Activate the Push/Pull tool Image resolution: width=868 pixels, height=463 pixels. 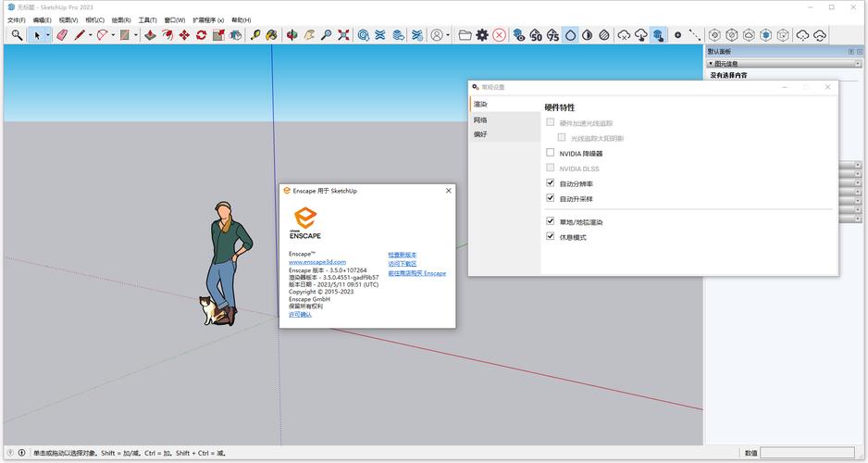coord(150,35)
